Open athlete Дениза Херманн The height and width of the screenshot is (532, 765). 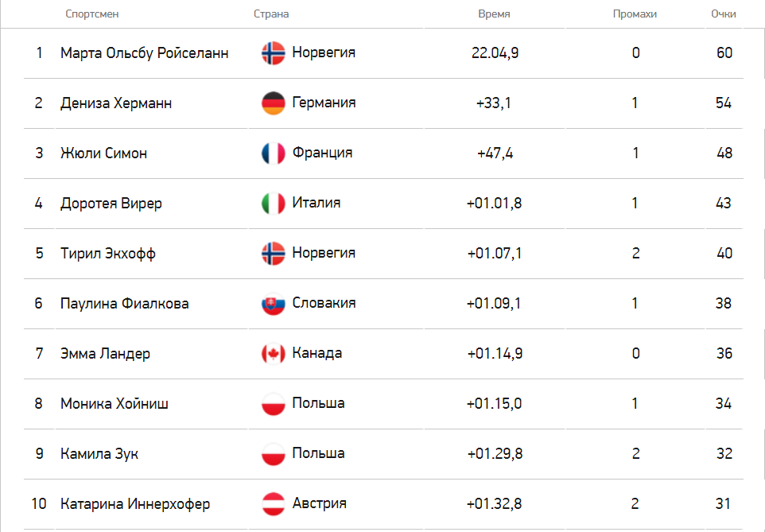(116, 103)
